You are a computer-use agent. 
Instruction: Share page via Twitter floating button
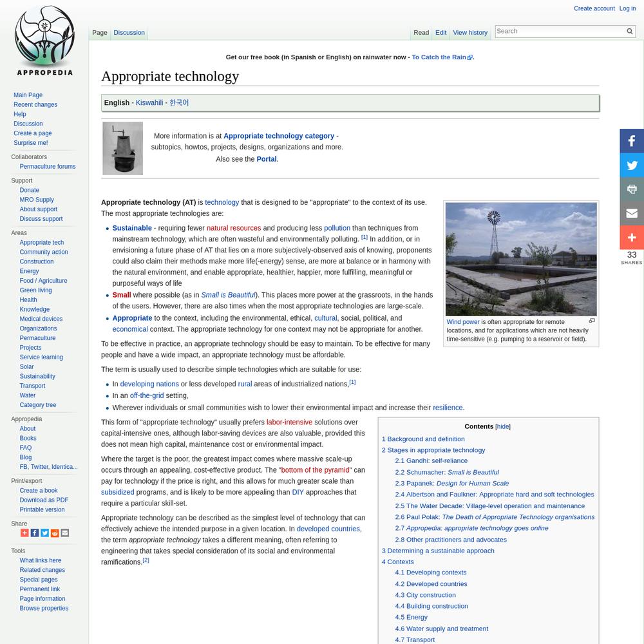coord(632,165)
